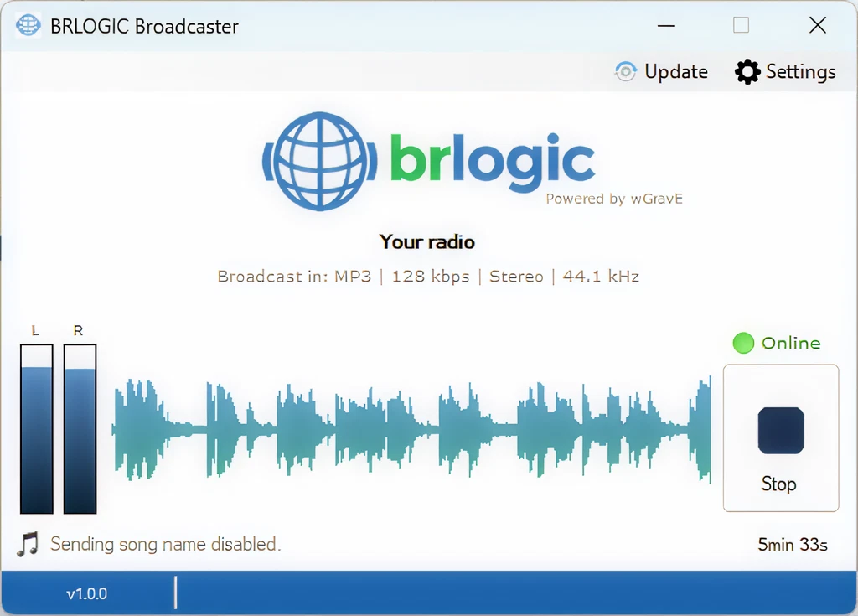This screenshot has height=616, width=858.
Task: Select the "Your radio" station name
Action: [x=427, y=242]
